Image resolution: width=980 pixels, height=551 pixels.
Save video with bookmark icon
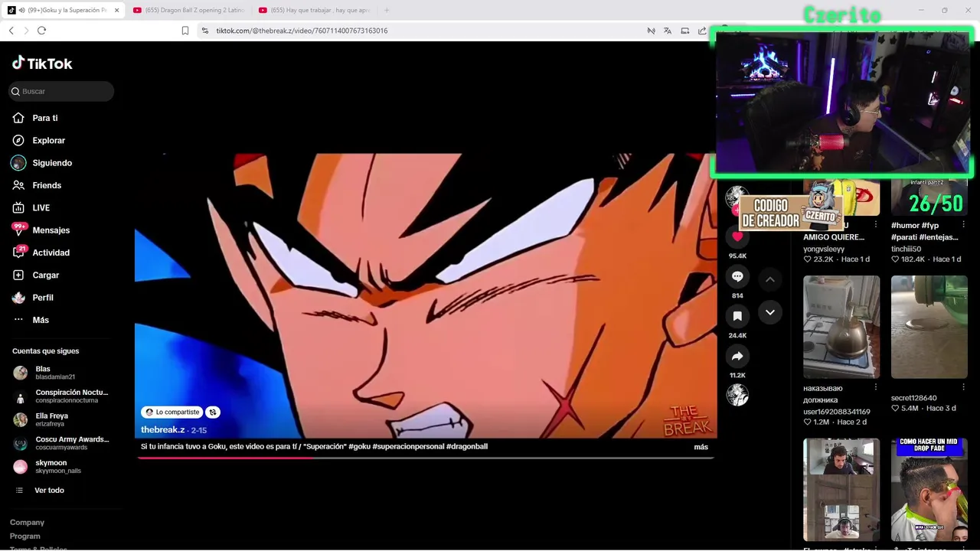pyautogui.click(x=737, y=316)
